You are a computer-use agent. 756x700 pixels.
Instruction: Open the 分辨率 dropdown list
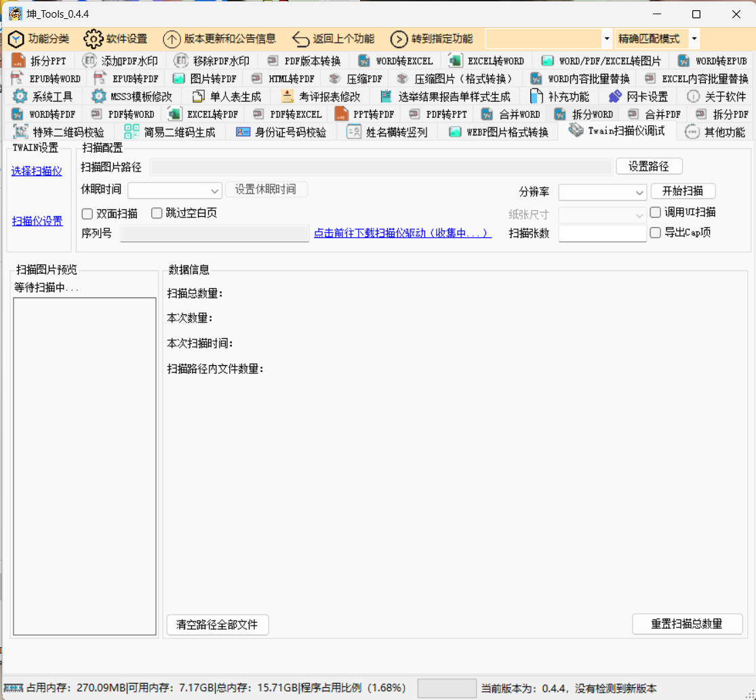(640, 193)
